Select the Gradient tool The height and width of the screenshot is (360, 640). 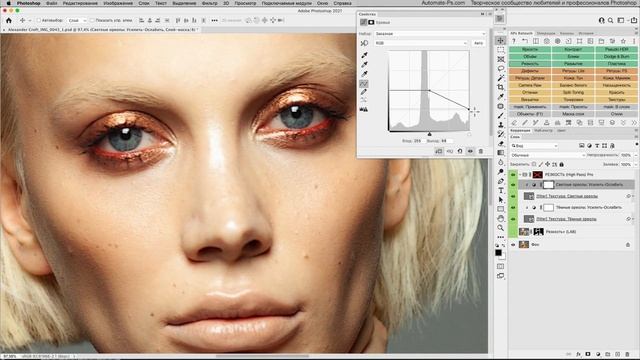pyautogui.click(x=500, y=153)
